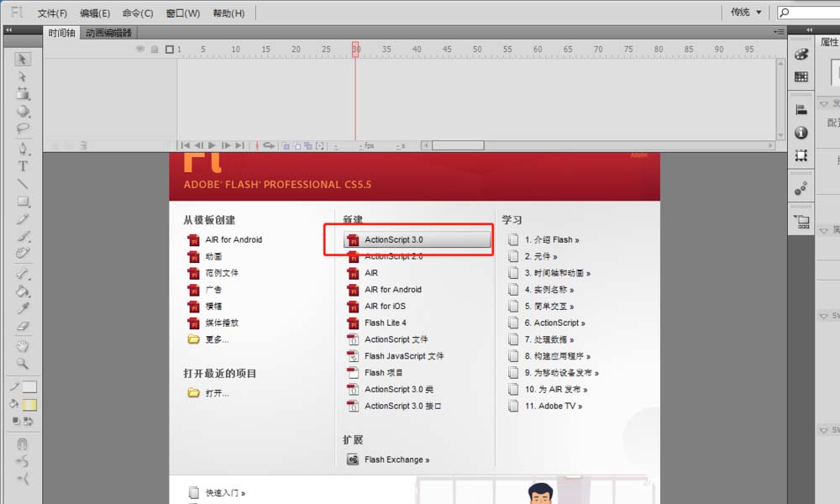Select the 3D Rotation tool
The image size is (840, 504).
pyautogui.click(x=22, y=111)
